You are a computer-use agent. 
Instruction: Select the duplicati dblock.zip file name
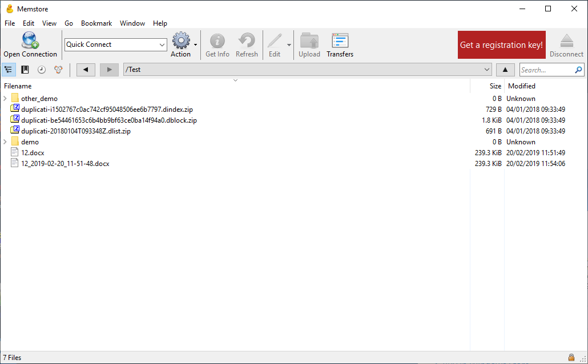pos(108,120)
